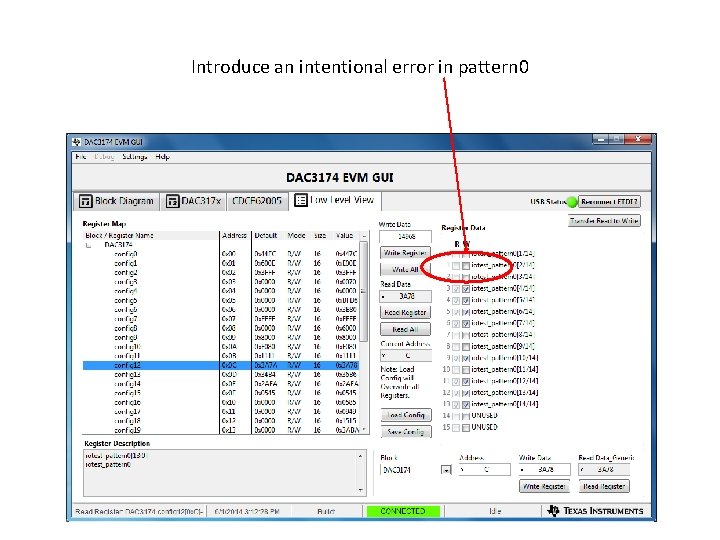Toggle W checkbox for iotest_pattern0[2/14]

click(x=466, y=265)
